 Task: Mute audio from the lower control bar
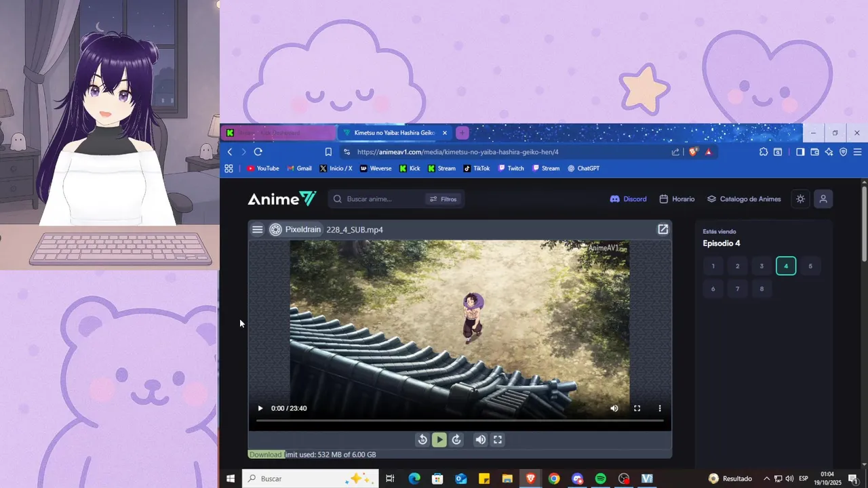(480, 440)
